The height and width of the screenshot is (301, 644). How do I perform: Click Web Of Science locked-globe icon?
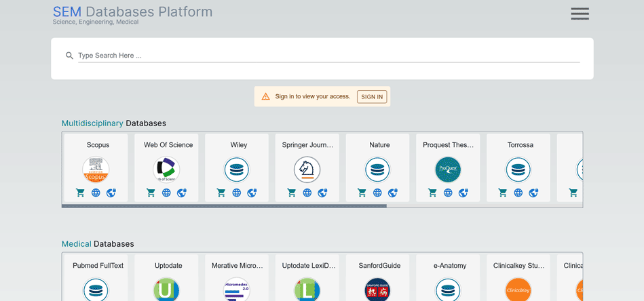[x=182, y=193]
